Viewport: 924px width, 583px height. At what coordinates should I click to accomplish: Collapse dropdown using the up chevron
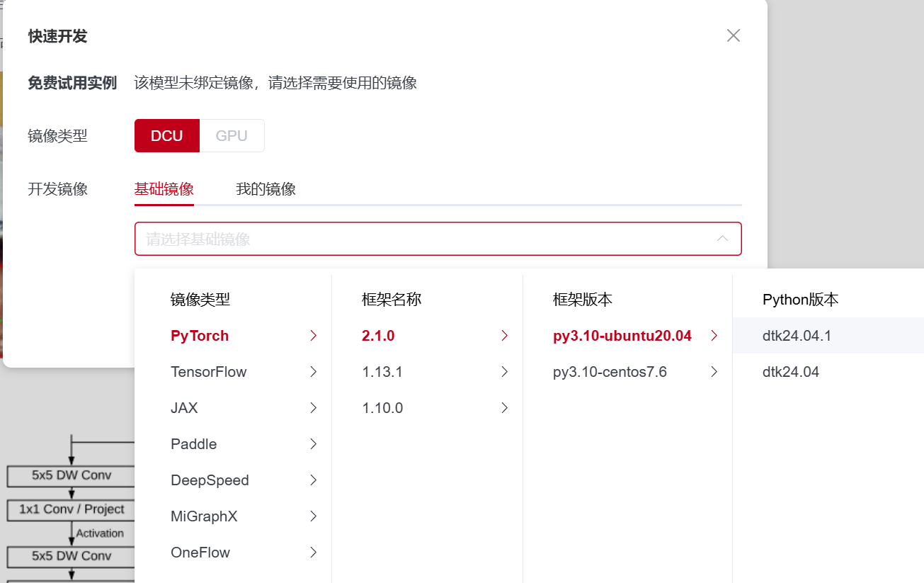click(722, 239)
